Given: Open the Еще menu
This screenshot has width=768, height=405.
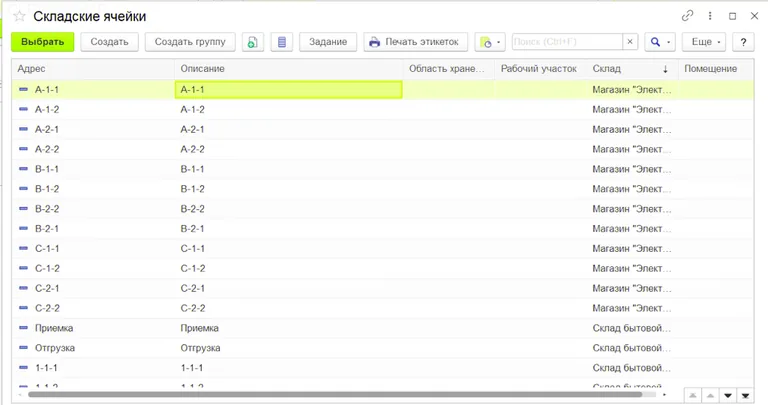Looking at the screenshot, I should pos(704,42).
